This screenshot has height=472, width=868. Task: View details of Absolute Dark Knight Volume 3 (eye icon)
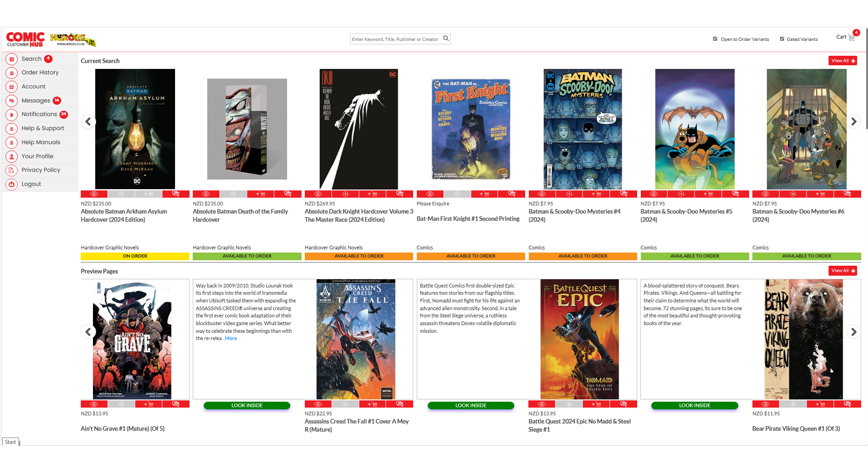click(318, 194)
